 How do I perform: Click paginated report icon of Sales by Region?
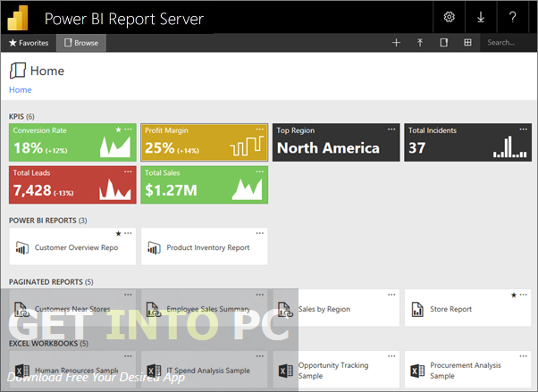point(285,309)
